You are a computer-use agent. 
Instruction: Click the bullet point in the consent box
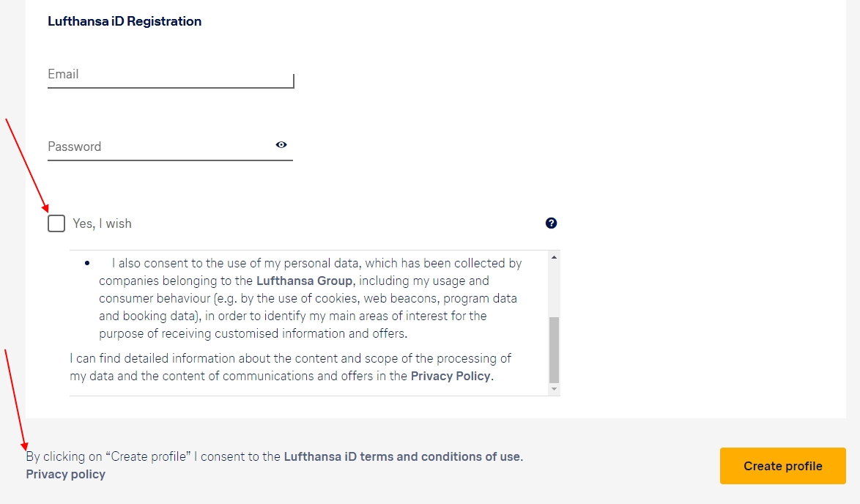coord(87,262)
